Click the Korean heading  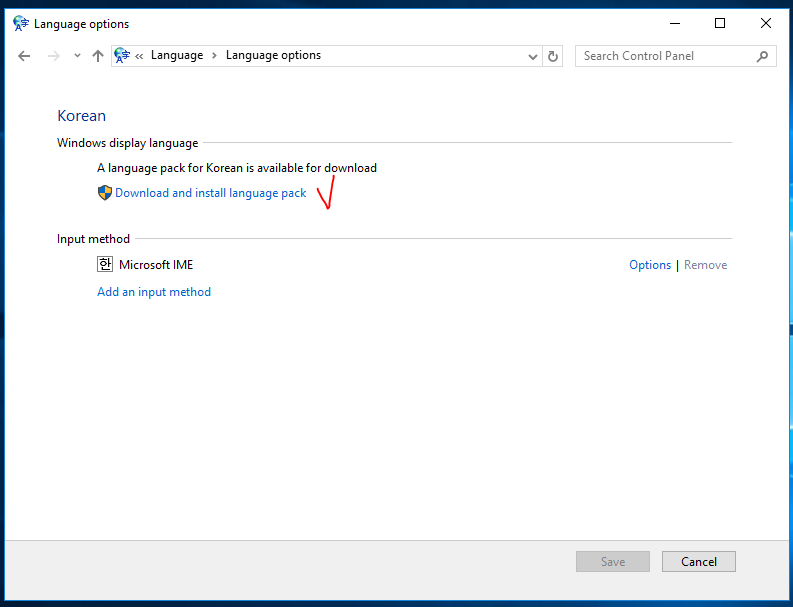tap(81, 116)
